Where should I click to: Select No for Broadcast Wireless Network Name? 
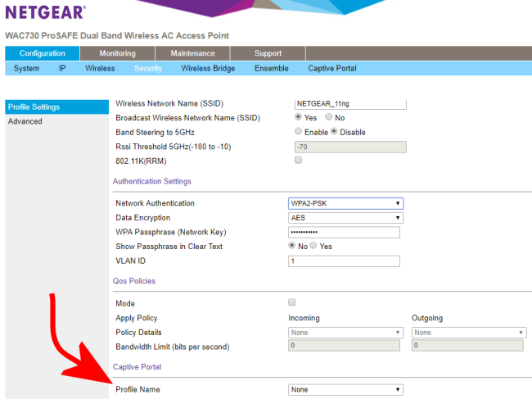328,117
